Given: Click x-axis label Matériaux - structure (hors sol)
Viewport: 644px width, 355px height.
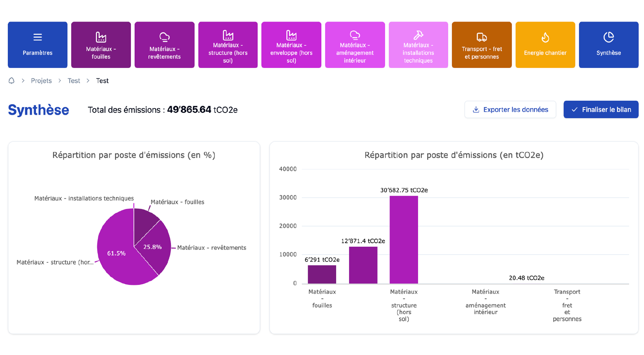Looking at the screenshot, I should [x=404, y=305].
